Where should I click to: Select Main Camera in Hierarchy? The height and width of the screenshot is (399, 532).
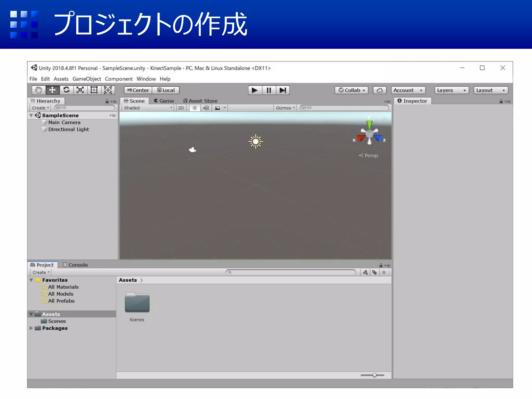point(64,122)
